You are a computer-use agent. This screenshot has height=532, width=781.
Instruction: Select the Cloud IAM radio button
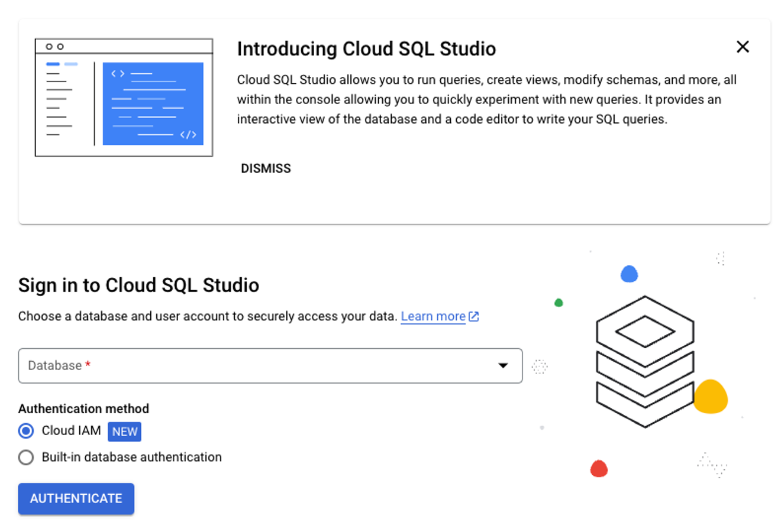(x=26, y=431)
